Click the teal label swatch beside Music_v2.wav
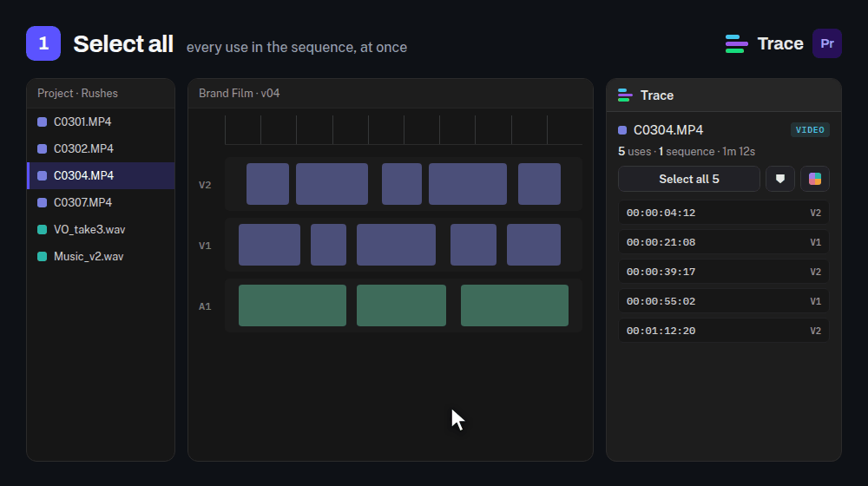Viewport: 868px width, 486px height. click(42, 256)
